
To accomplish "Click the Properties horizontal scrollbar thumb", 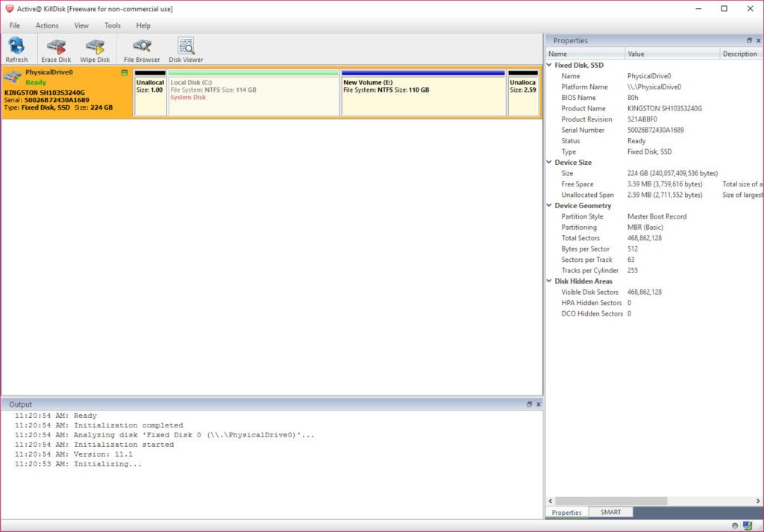I will click(611, 501).
